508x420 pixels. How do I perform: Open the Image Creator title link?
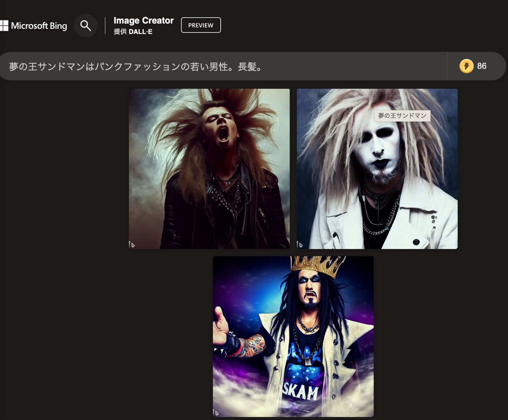click(x=143, y=21)
